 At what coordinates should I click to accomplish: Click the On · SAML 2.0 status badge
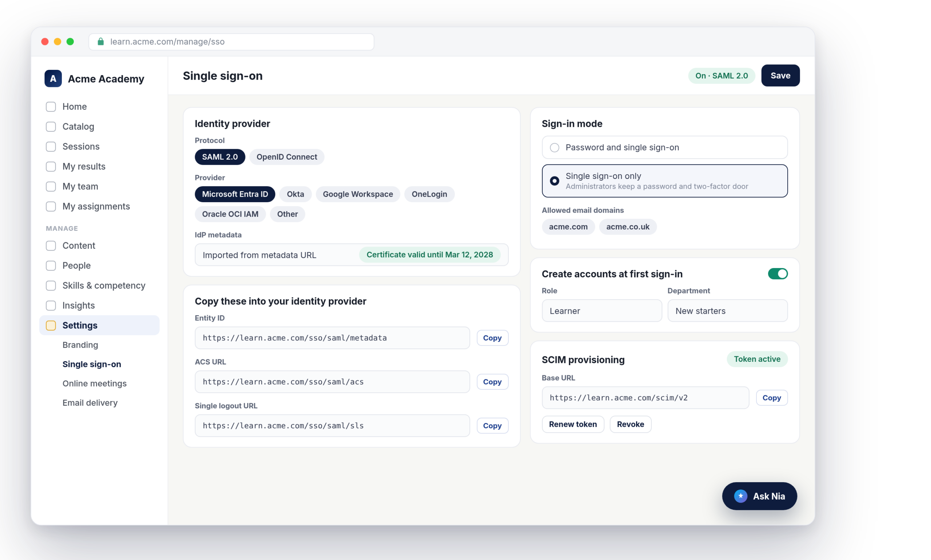721,76
